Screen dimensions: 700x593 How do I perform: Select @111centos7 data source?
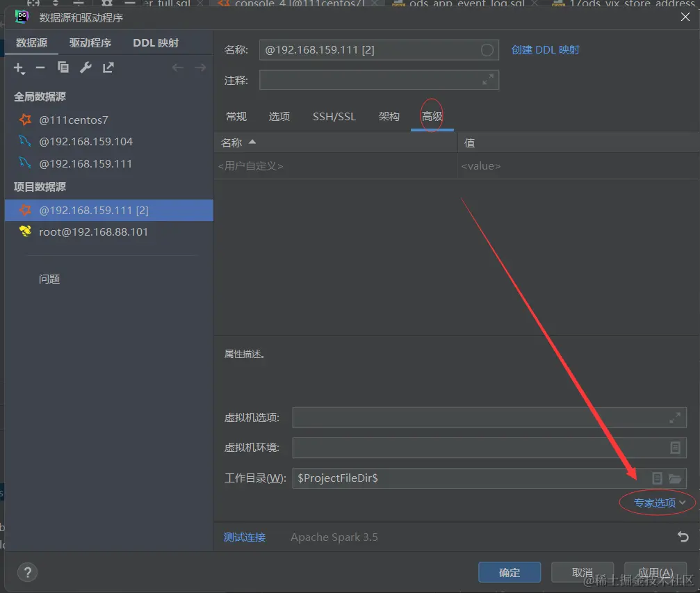(109, 120)
